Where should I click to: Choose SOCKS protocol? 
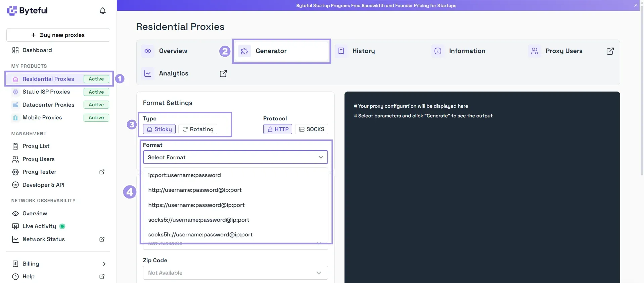tap(312, 129)
